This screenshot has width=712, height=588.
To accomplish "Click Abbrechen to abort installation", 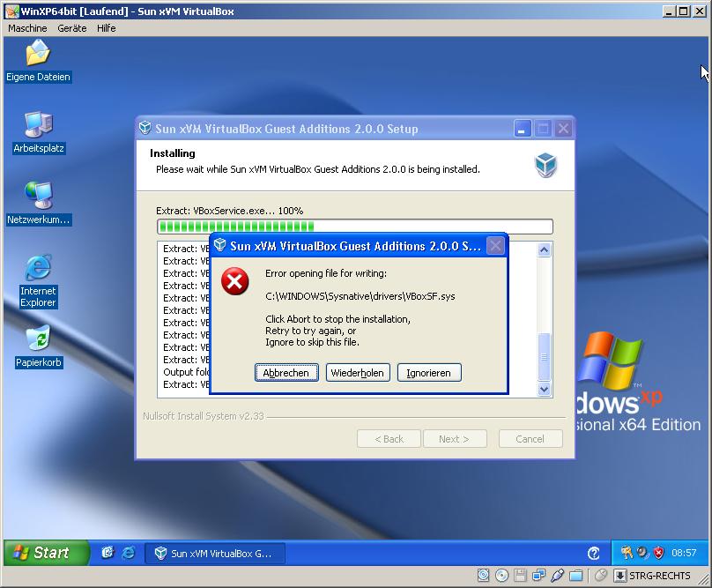I will pos(286,373).
